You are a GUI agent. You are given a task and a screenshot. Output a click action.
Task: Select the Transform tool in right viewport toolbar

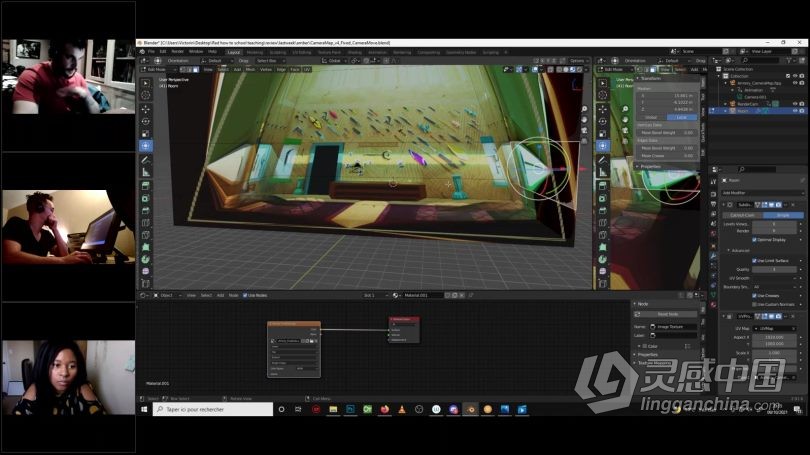tap(602, 146)
